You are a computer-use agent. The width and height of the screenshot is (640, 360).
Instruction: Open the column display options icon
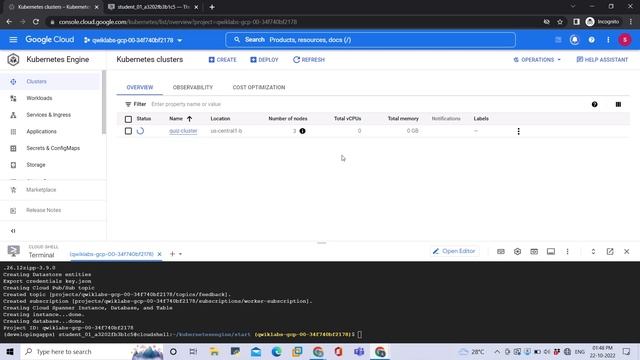coord(618,104)
